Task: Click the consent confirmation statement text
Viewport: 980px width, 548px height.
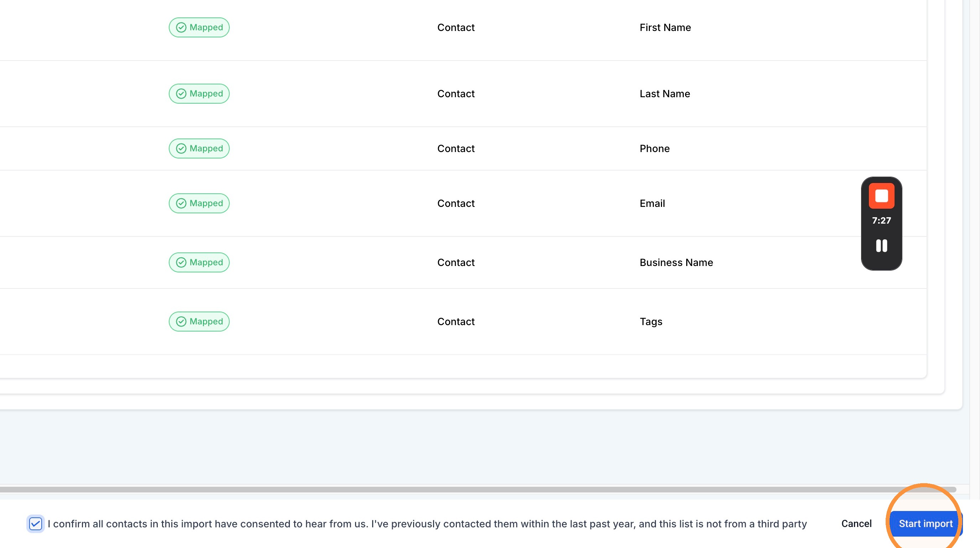Action: pos(427,524)
